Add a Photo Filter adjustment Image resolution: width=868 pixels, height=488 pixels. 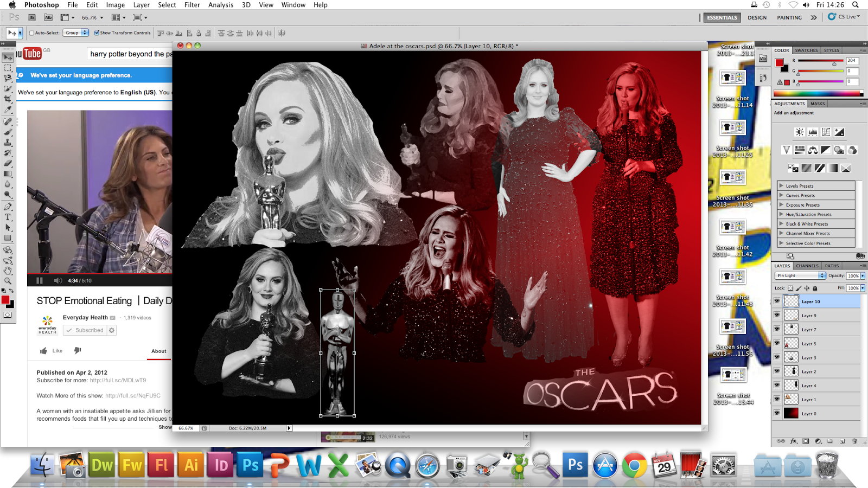(839, 150)
